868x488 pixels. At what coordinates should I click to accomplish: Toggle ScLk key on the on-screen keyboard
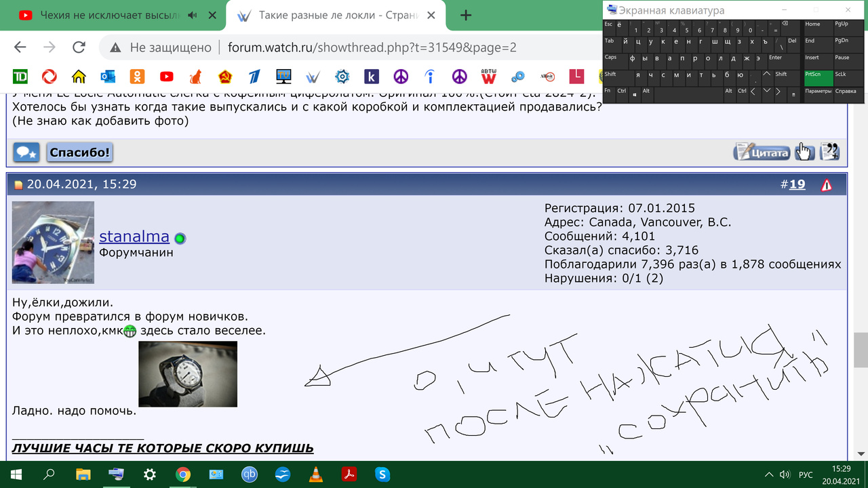click(841, 75)
